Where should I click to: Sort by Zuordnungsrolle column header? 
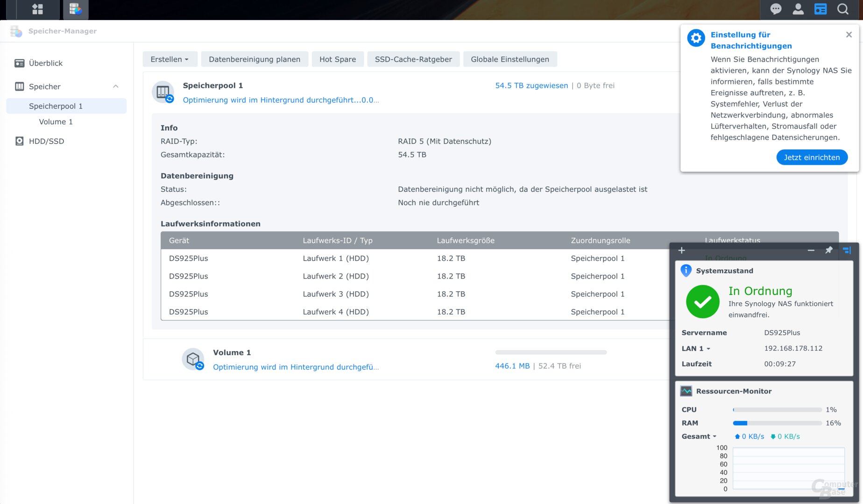[600, 240]
